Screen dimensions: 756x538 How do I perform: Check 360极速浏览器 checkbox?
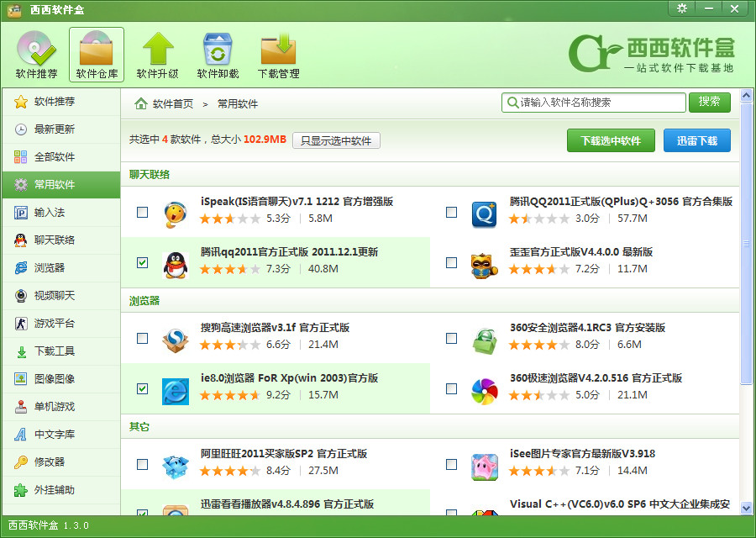pos(451,388)
